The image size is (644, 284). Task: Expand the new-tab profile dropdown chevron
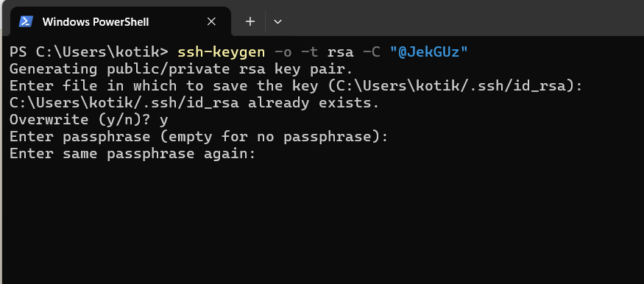[x=277, y=22]
